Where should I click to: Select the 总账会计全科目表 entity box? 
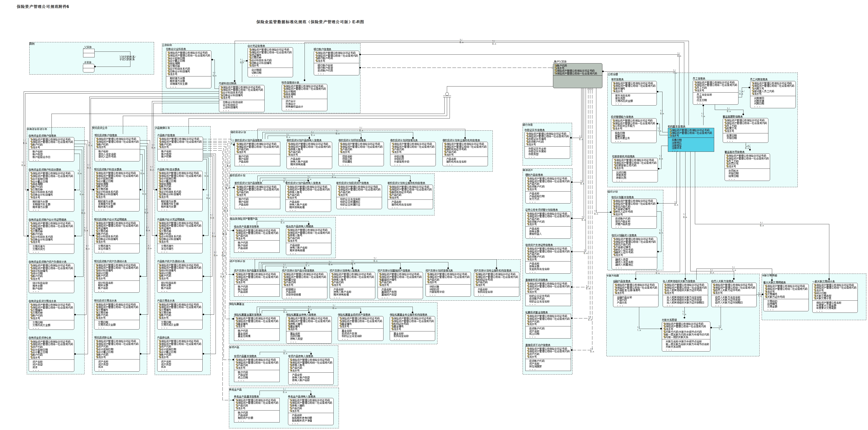[189, 70]
